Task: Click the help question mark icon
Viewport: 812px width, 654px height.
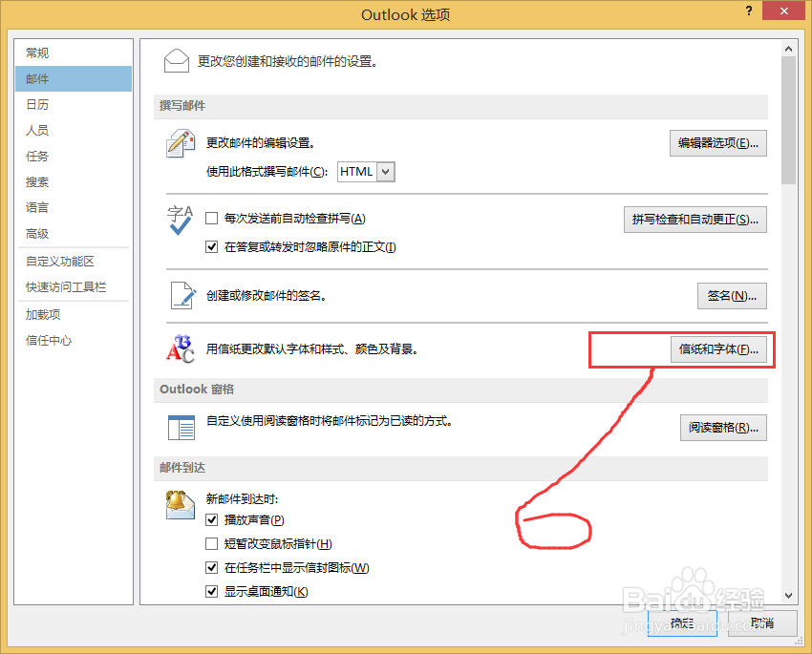Action: (748, 11)
